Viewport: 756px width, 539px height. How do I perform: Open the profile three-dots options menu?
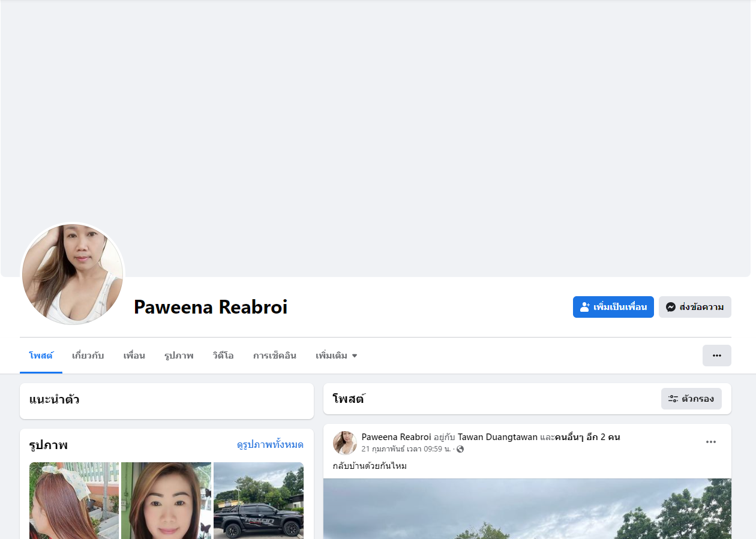(x=716, y=356)
